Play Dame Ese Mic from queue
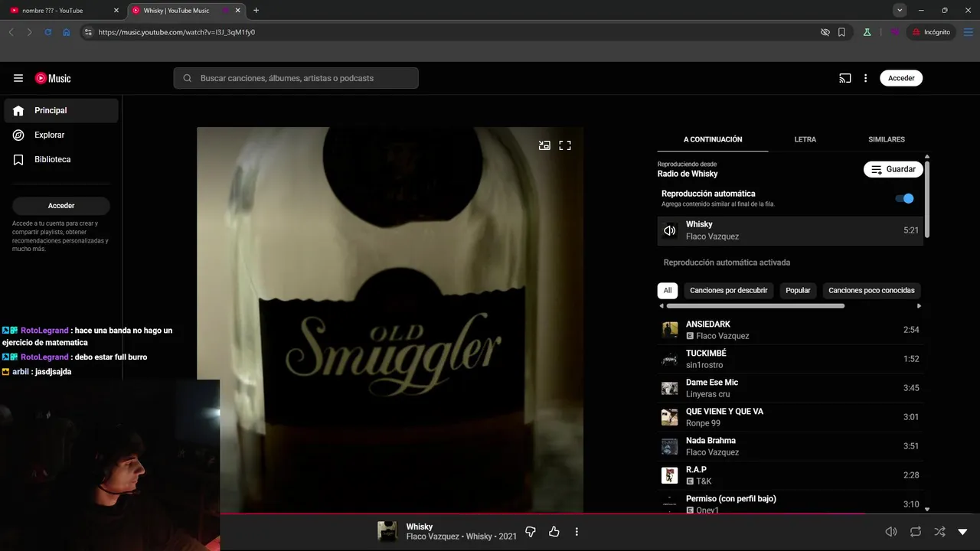The width and height of the screenshot is (980, 551). coord(790,388)
